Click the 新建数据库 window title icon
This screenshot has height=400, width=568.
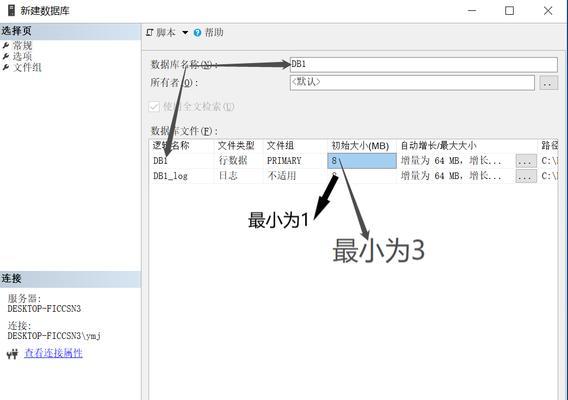tap(11, 10)
